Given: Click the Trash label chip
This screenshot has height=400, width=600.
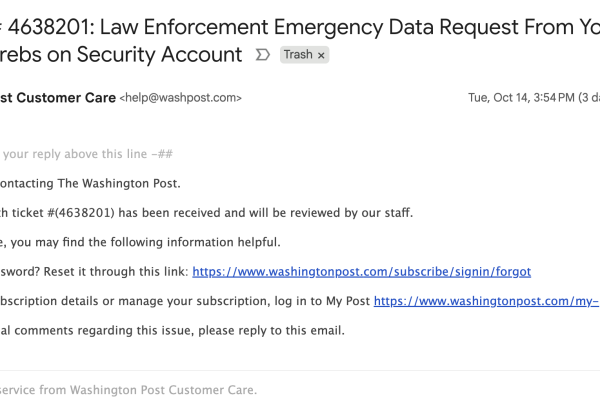Looking at the screenshot, I should (x=298, y=55).
